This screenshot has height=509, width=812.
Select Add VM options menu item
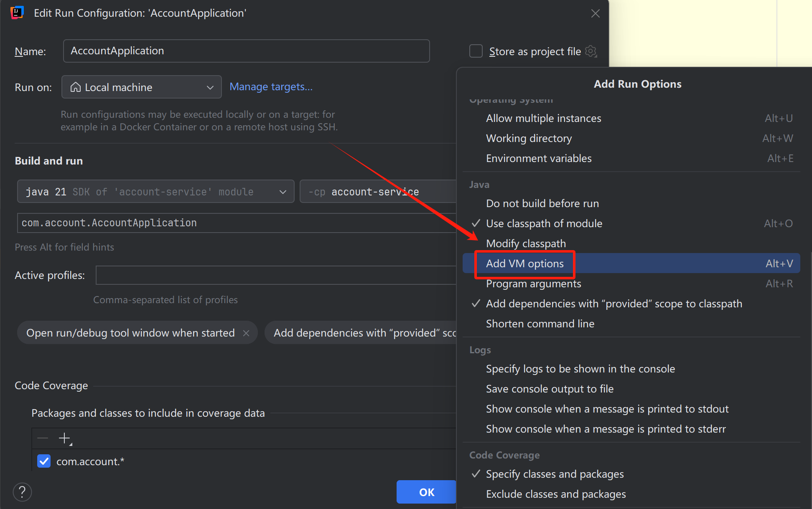[x=524, y=263]
